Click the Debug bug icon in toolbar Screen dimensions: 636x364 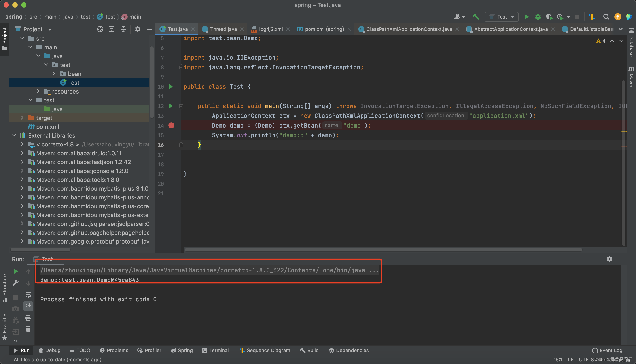538,17
